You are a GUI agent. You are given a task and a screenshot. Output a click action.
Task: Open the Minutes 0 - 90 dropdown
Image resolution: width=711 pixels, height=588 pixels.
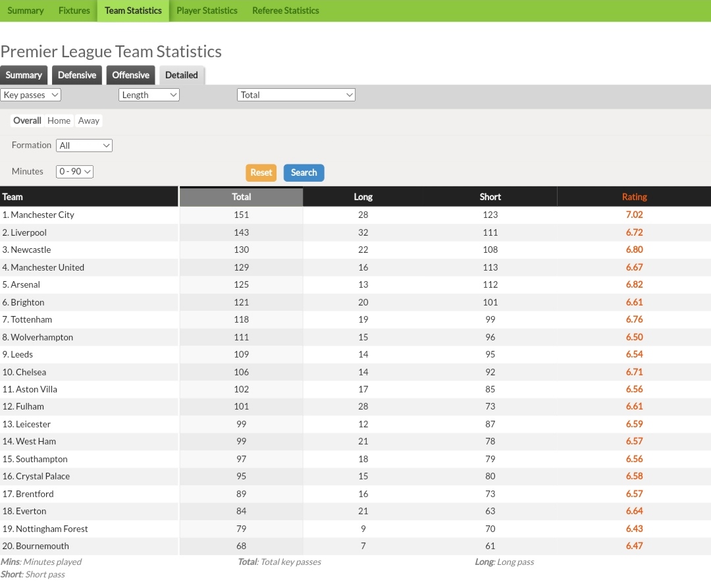pos(74,171)
